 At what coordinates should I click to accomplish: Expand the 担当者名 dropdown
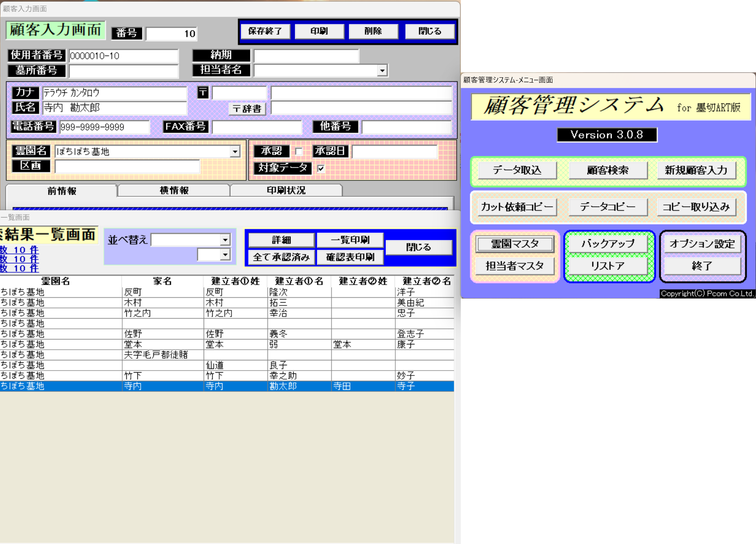click(x=382, y=70)
